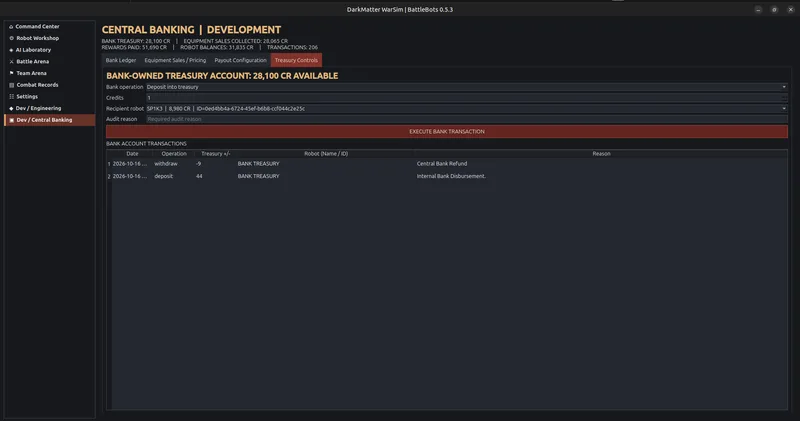Click 'Internal Bank Disbursement.' reason cell

pyautogui.click(x=451, y=176)
